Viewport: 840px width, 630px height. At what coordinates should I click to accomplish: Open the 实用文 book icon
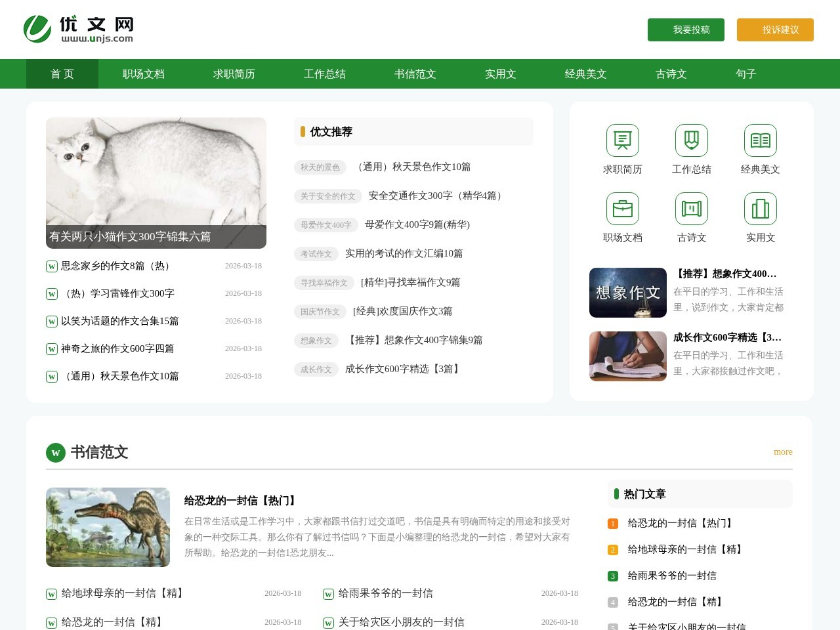(760, 208)
